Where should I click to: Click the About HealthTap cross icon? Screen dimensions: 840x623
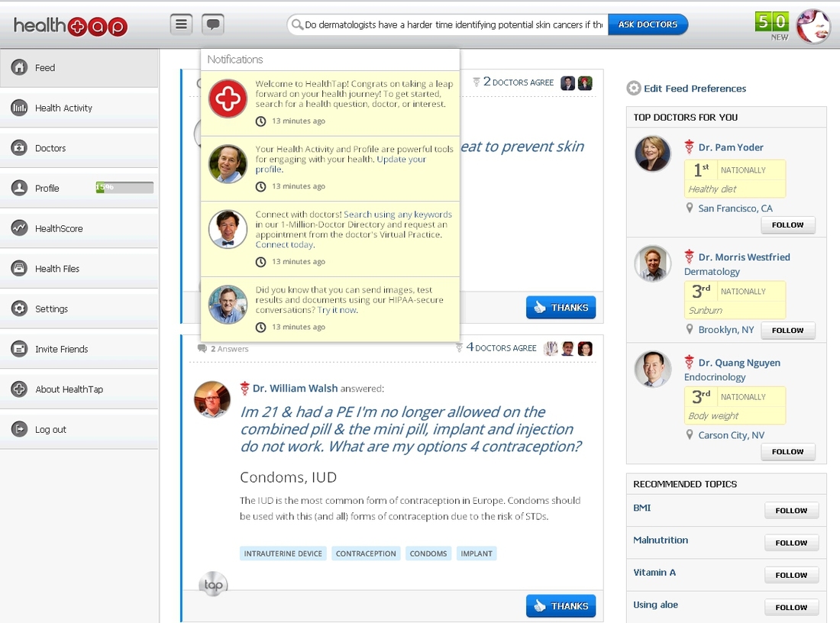(19, 389)
